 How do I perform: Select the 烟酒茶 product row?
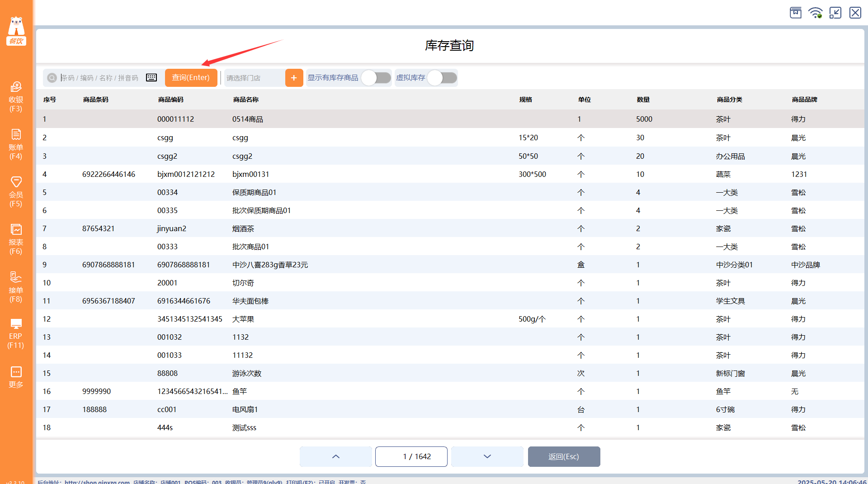[450, 228]
